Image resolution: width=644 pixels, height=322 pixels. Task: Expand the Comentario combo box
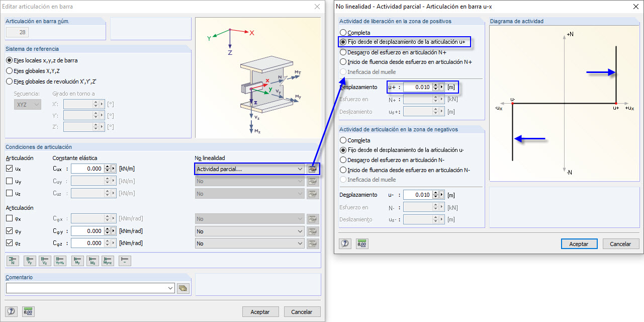coord(170,288)
